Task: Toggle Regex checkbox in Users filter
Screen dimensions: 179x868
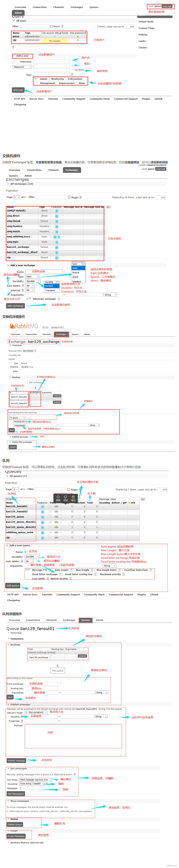Action: coord(52,26)
